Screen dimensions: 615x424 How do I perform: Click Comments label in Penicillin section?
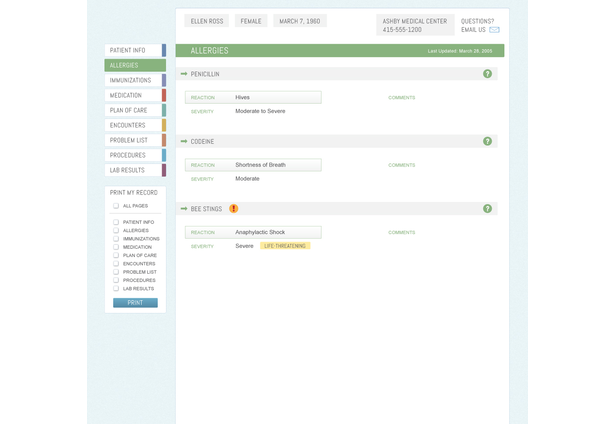coord(402,98)
